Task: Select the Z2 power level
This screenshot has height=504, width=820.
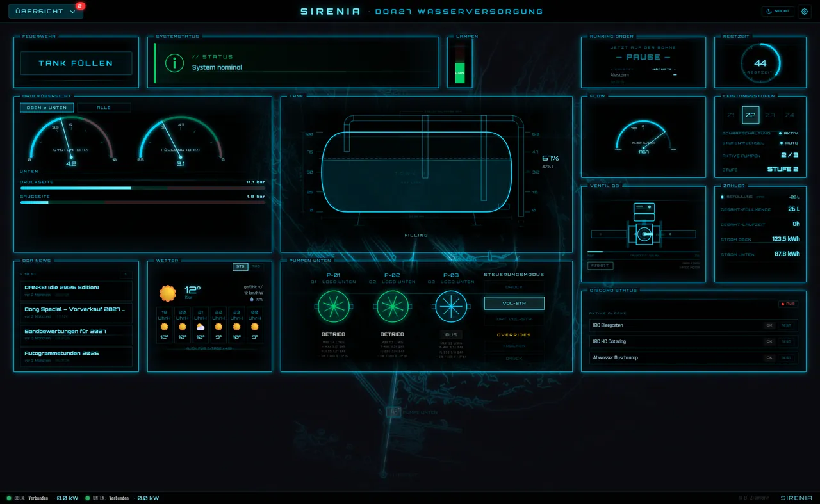Action: tap(750, 115)
